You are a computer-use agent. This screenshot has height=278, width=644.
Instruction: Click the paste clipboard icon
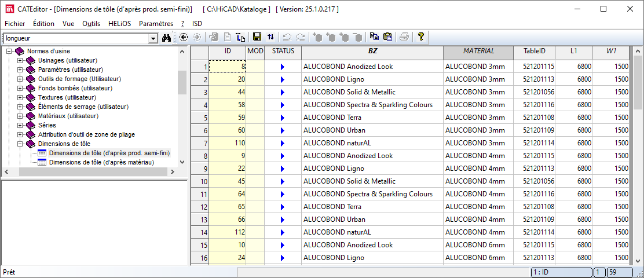click(x=387, y=37)
